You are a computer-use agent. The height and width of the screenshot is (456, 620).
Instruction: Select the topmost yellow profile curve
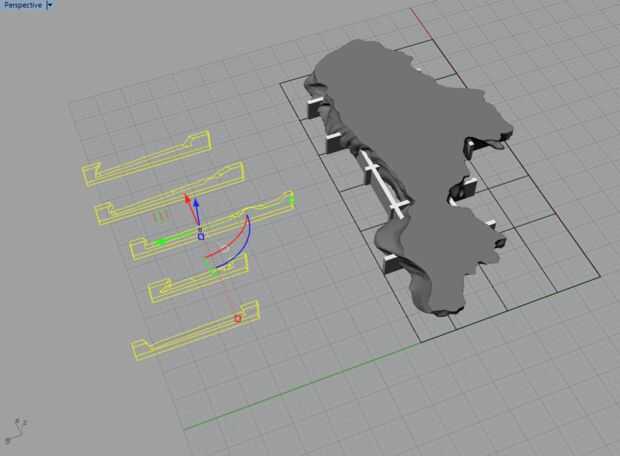point(147,159)
